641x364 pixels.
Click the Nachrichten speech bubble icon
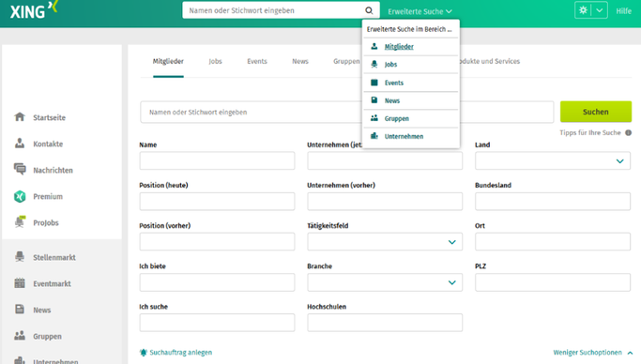pos(20,169)
